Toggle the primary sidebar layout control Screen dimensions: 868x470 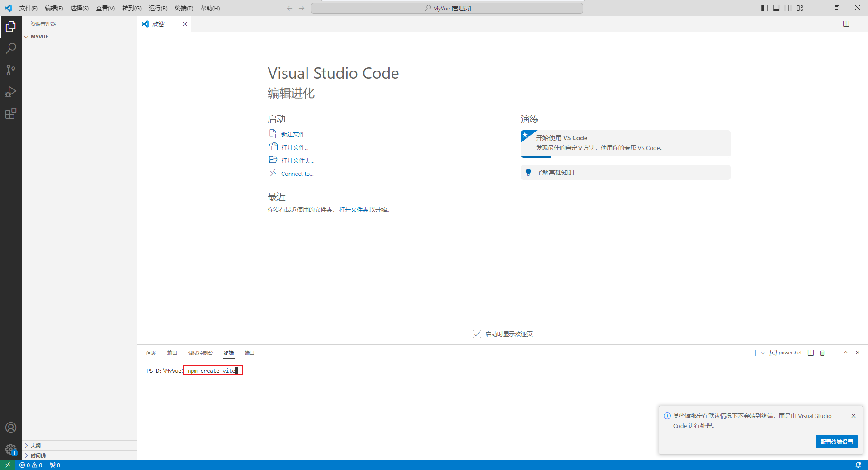coord(764,8)
